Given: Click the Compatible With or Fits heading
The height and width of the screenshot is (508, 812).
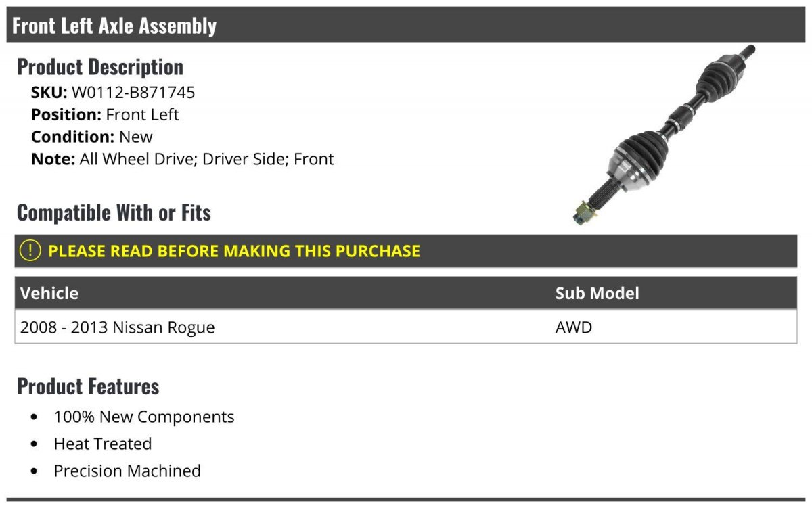Looking at the screenshot, I should (114, 212).
